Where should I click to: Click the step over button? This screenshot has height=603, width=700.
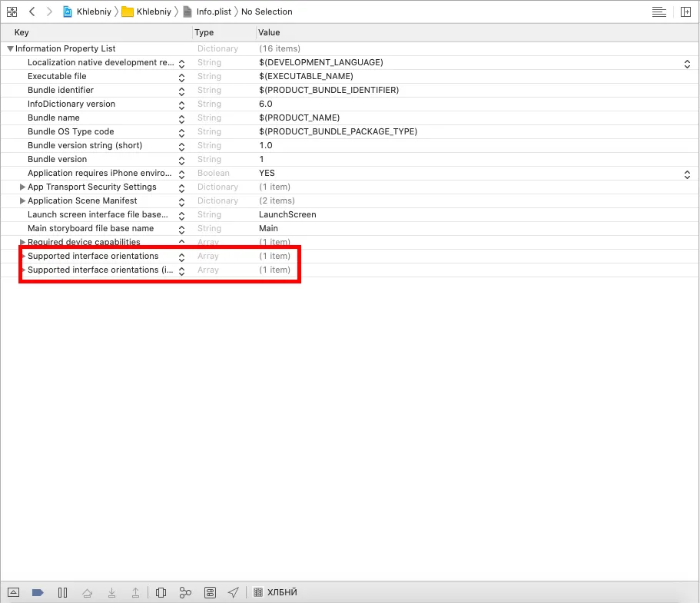click(x=87, y=593)
